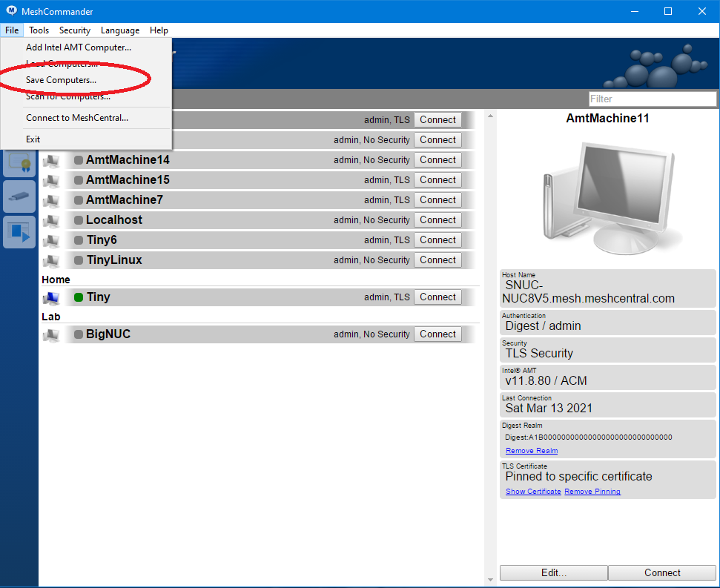This screenshot has width=720, height=588.
Task: Click the Sat Mar 13 2021 value
Action: click(x=549, y=409)
